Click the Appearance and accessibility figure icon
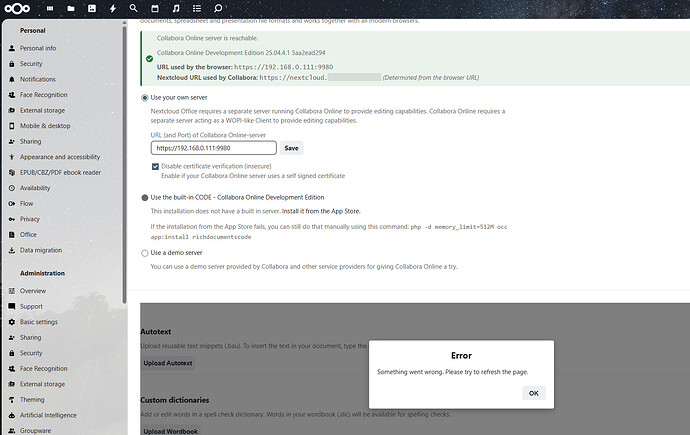The image size is (690, 435). 12,157
